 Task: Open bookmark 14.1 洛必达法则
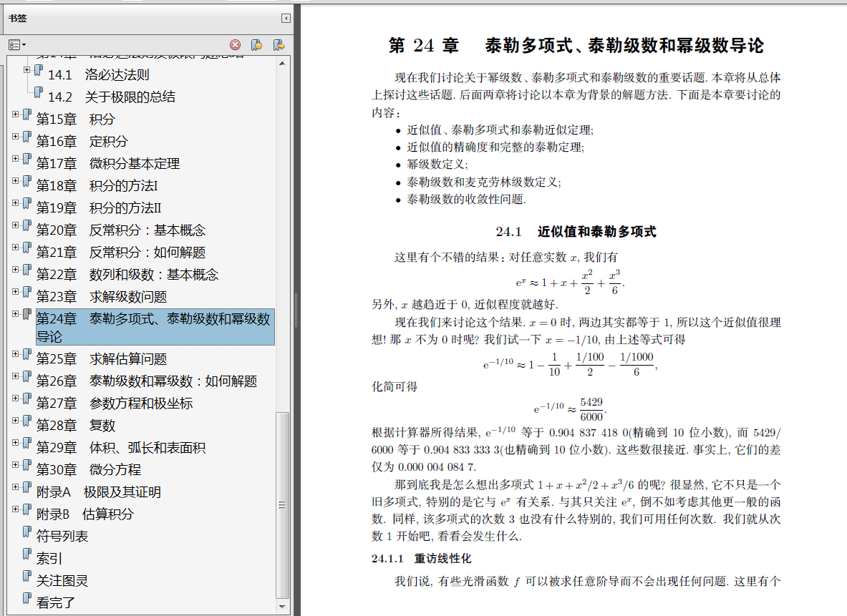[x=98, y=75]
